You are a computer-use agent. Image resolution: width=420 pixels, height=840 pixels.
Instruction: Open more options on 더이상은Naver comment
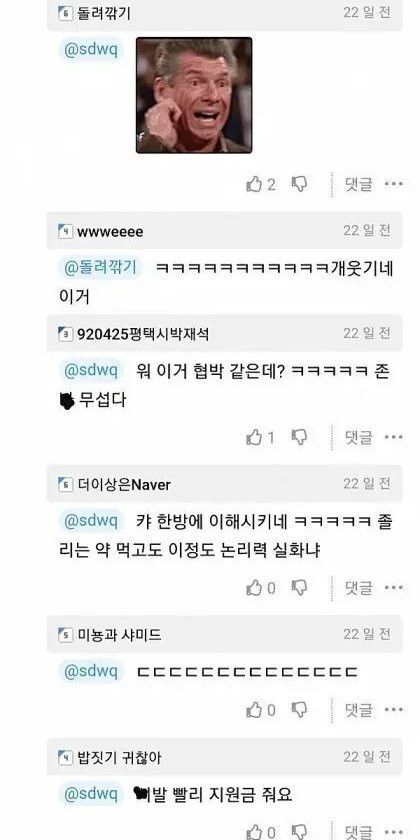(x=394, y=588)
